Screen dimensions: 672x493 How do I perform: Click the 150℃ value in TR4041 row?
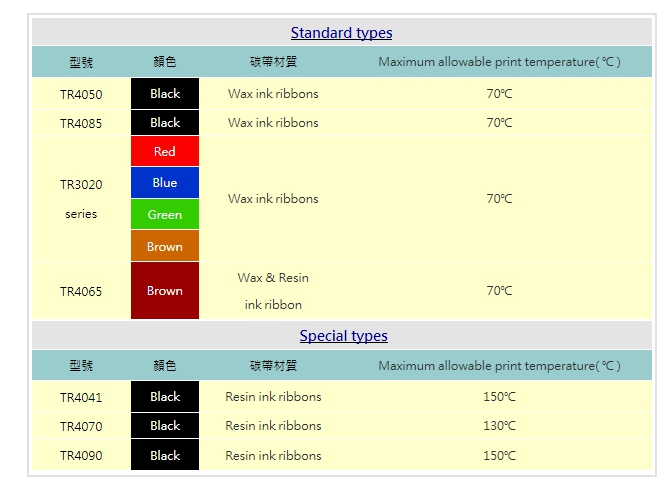(499, 397)
